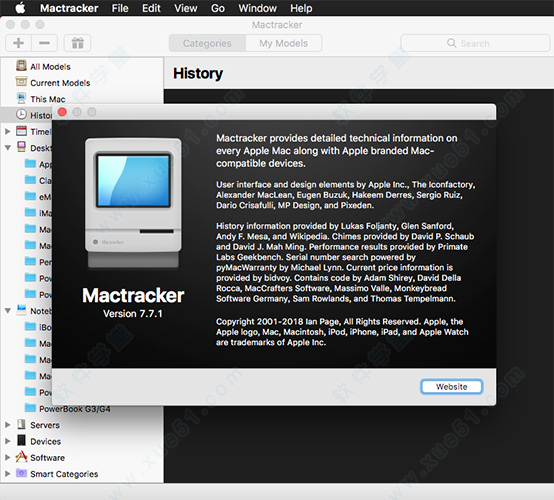Click the Version 7.7.1 text
Image resolution: width=554 pixels, height=500 pixels.
tap(133, 313)
